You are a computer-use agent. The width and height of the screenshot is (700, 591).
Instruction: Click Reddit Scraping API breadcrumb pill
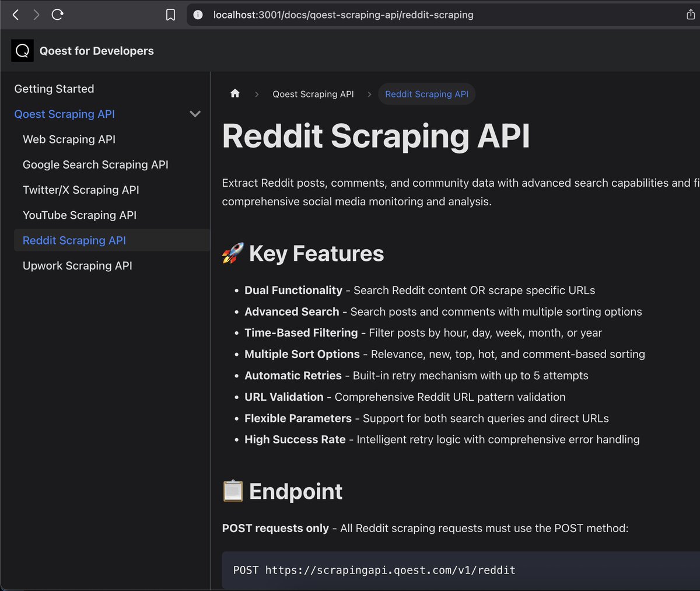pyautogui.click(x=427, y=94)
